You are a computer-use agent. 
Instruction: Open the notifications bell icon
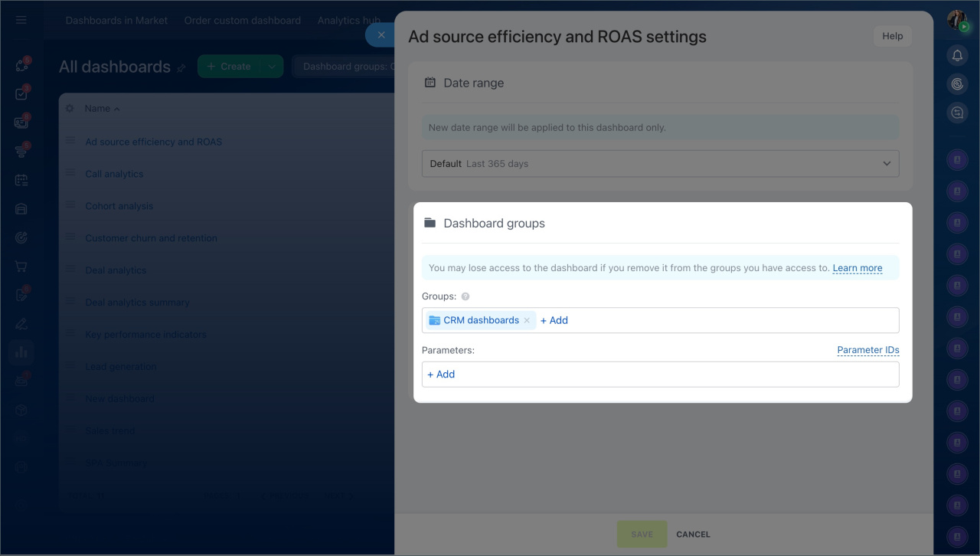click(957, 55)
